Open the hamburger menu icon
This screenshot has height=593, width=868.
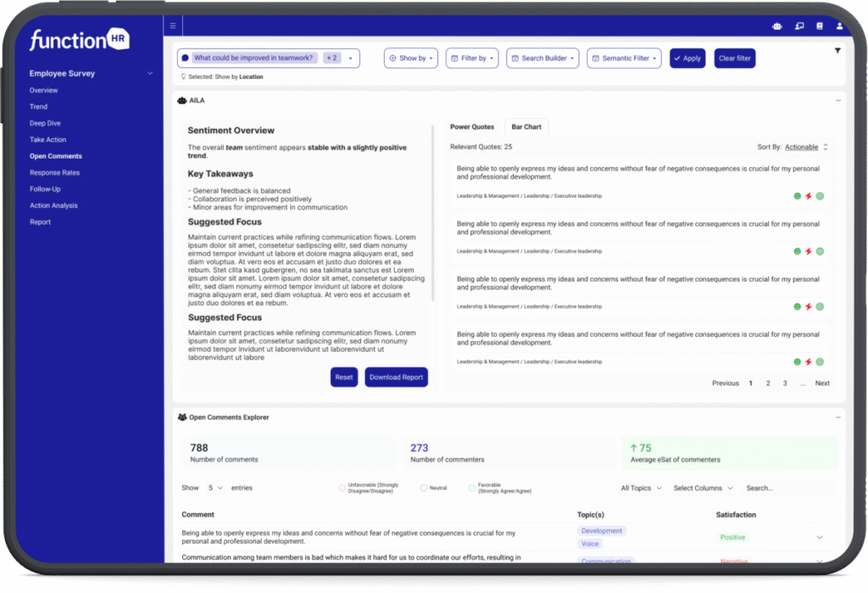coord(173,25)
